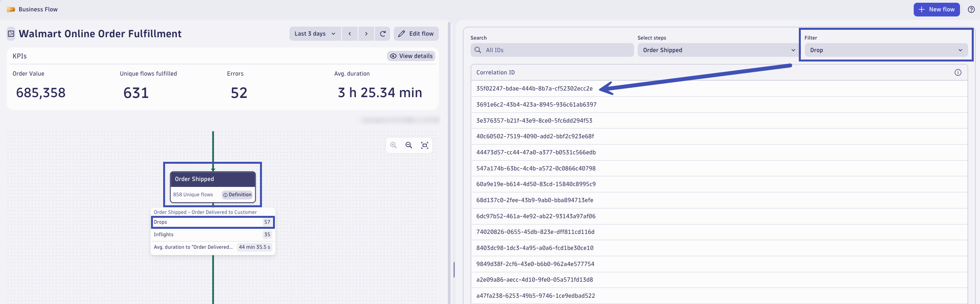
Task: Select ID 6dc97b52-461a-4e92-ab22-93143a97af06
Action: [x=719, y=216]
